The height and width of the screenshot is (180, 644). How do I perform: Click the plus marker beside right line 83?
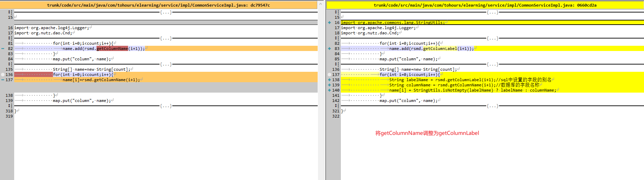click(329, 49)
